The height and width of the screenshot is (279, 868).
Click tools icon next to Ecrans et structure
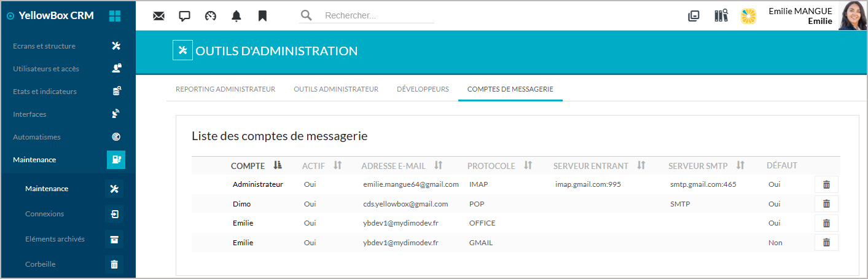pos(116,46)
